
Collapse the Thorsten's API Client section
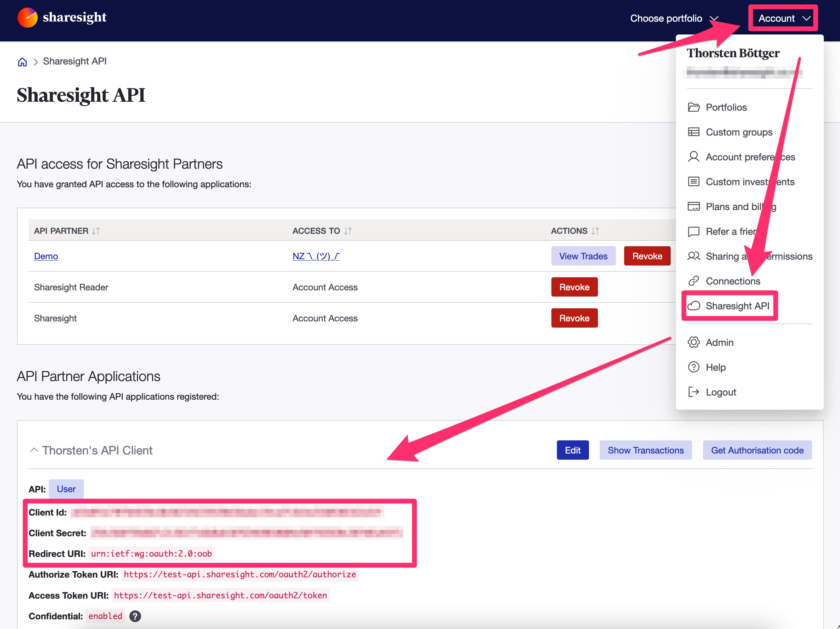click(x=34, y=450)
